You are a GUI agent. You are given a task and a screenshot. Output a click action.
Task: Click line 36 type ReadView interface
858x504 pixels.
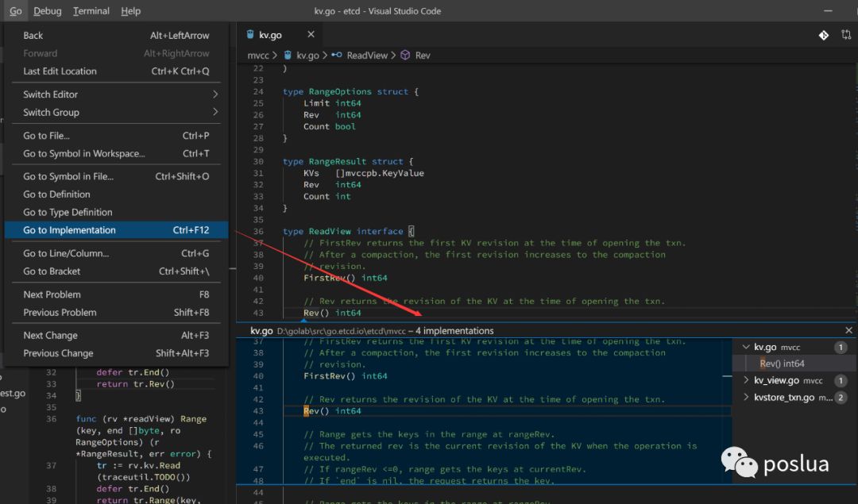(x=349, y=231)
